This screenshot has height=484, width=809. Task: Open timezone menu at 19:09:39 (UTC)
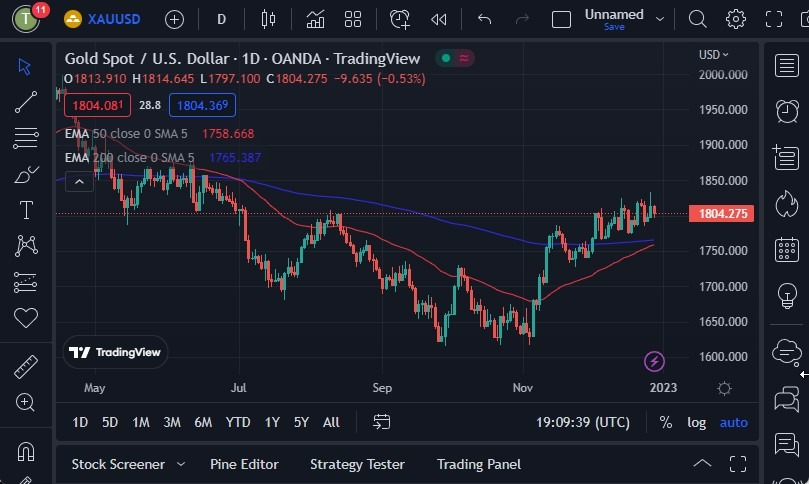pyautogui.click(x=583, y=422)
